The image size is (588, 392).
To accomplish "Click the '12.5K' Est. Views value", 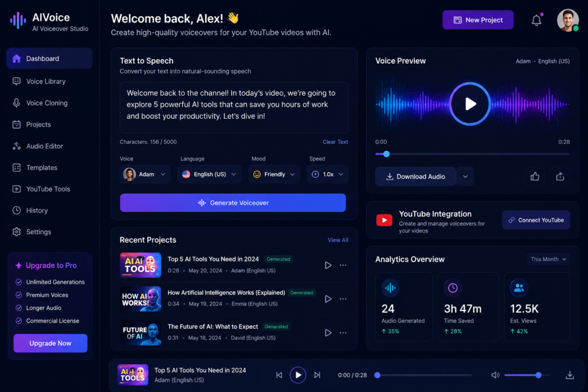I will (524, 309).
